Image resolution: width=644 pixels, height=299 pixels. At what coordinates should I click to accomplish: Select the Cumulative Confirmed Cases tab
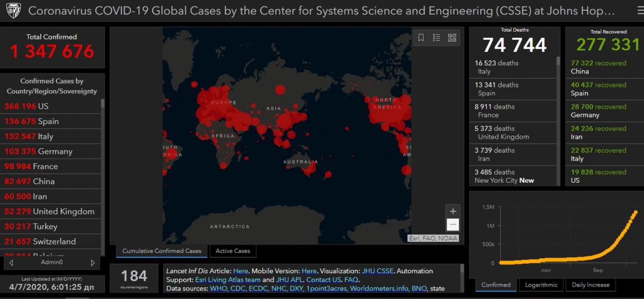click(x=162, y=251)
